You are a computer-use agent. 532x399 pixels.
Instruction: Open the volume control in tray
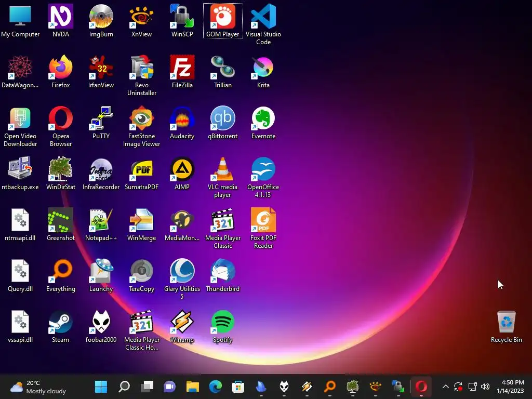tap(485, 387)
